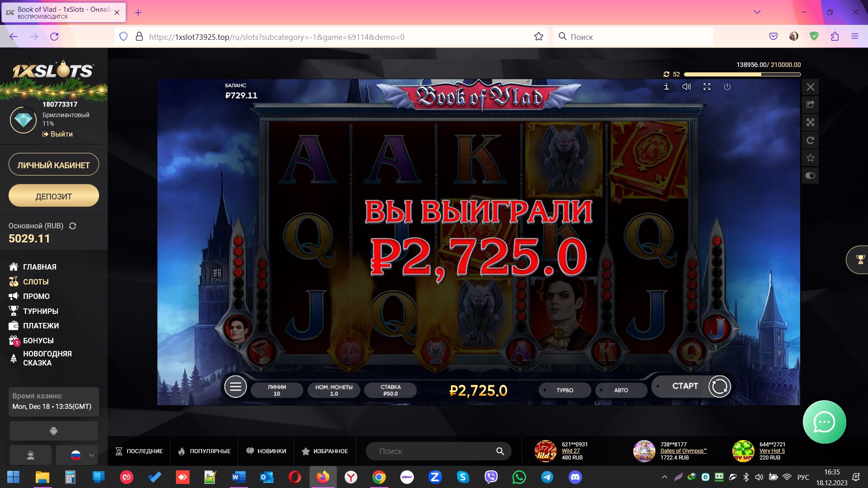
Task: Click the URL address bar
Action: tap(330, 37)
